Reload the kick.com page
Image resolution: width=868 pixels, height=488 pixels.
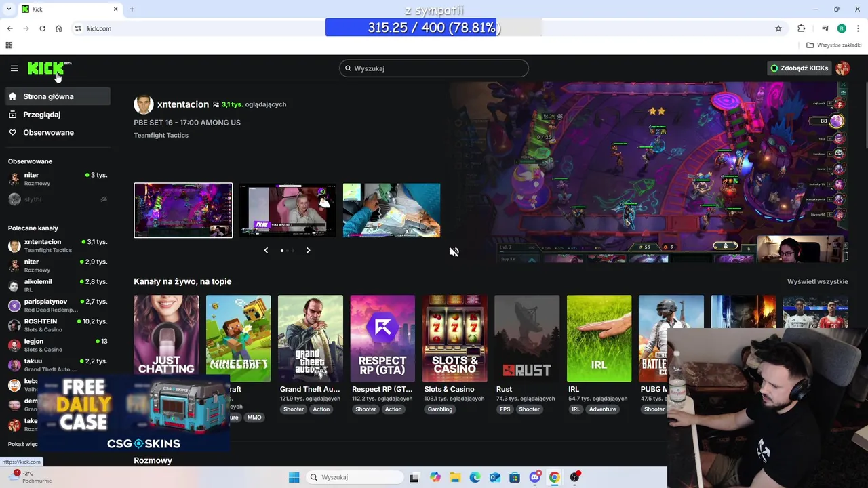42,28
